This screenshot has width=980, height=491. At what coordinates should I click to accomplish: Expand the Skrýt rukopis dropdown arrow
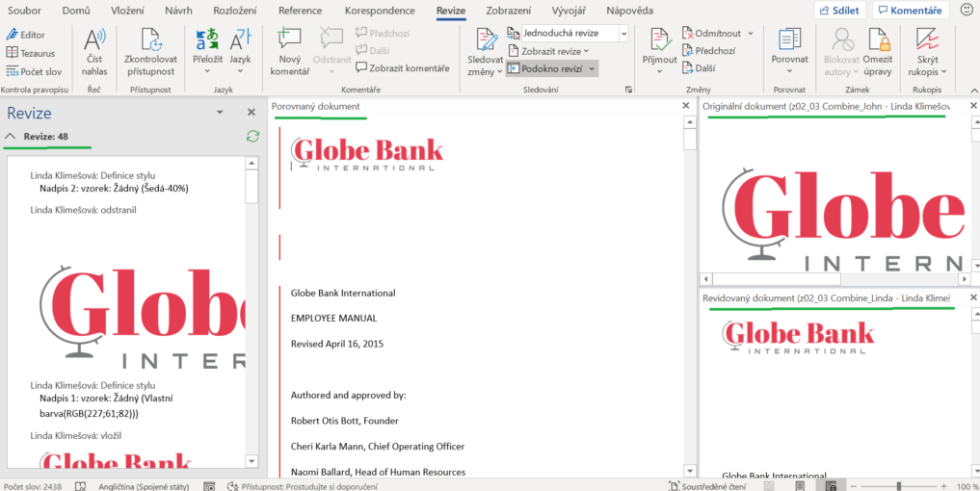point(941,72)
